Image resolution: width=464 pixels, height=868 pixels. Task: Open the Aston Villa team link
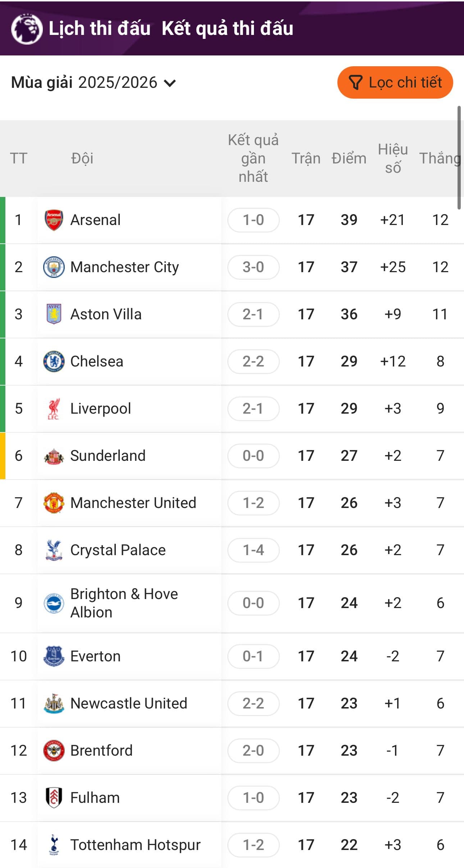(x=106, y=314)
